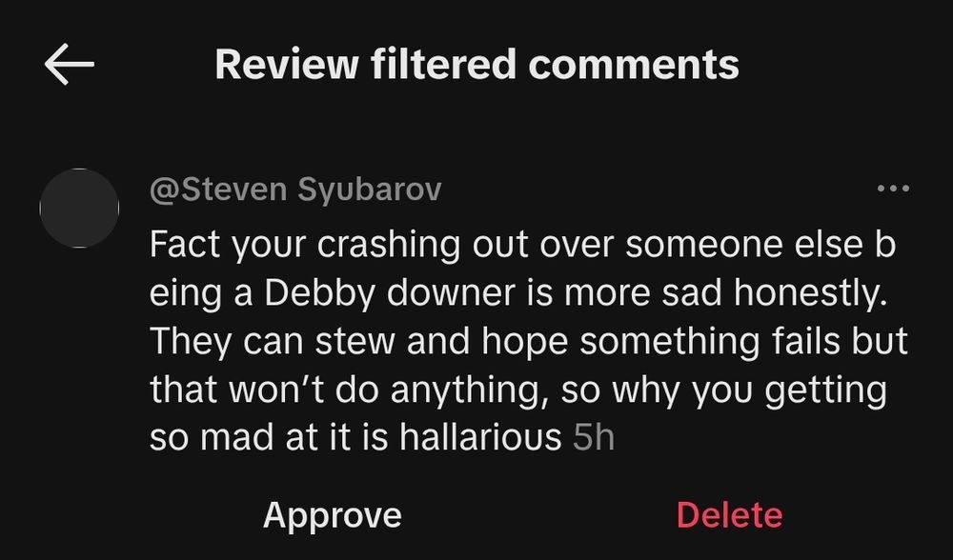Tap the line starting They can stew
Image resolution: width=953 pixels, height=560 pixels.
click(529, 341)
